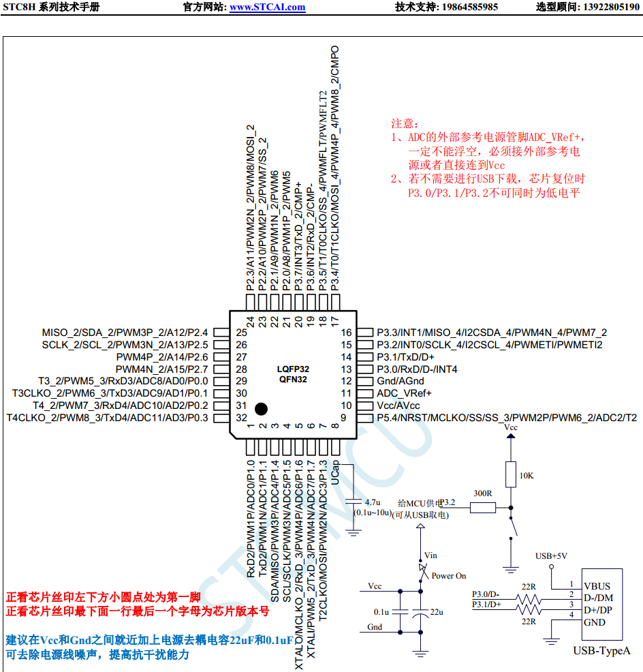Click the 300R resistor label
The image size is (643, 672).
pos(483,493)
